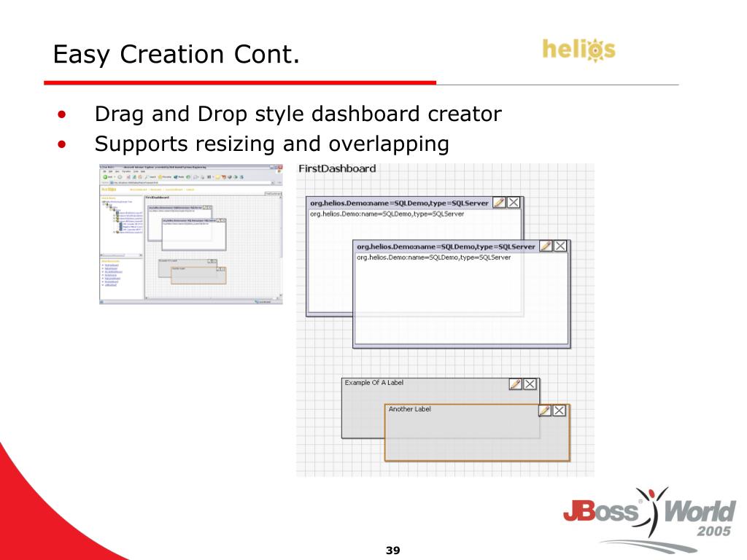Click slide number 39

[x=393, y=551]
